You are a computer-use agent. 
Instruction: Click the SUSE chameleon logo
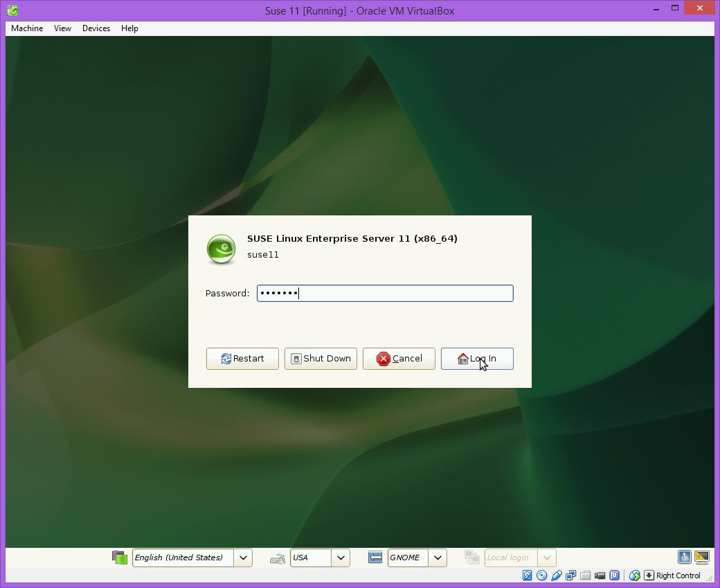pos(221,249)
